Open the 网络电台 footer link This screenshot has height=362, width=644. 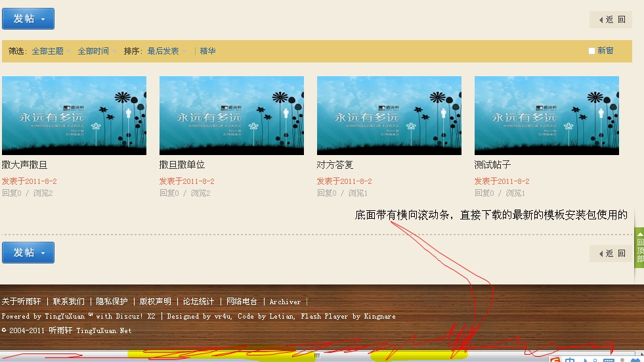[242, 302]
